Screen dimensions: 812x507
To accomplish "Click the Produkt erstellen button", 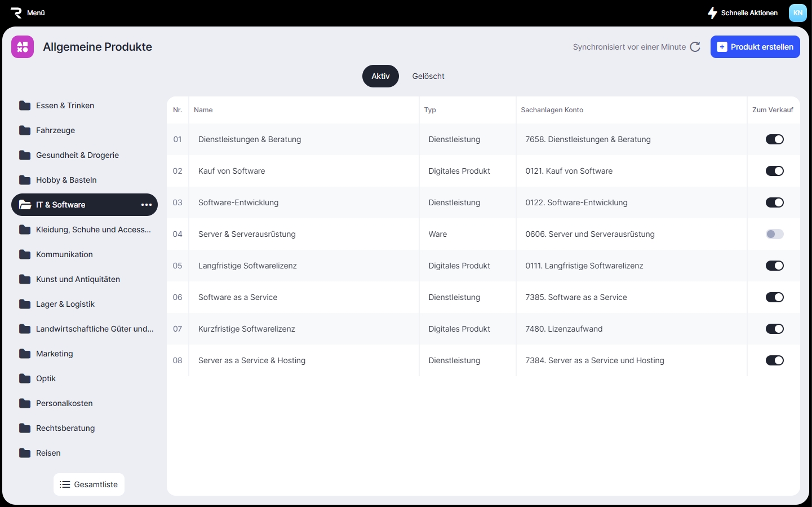I will click(755, 47).
